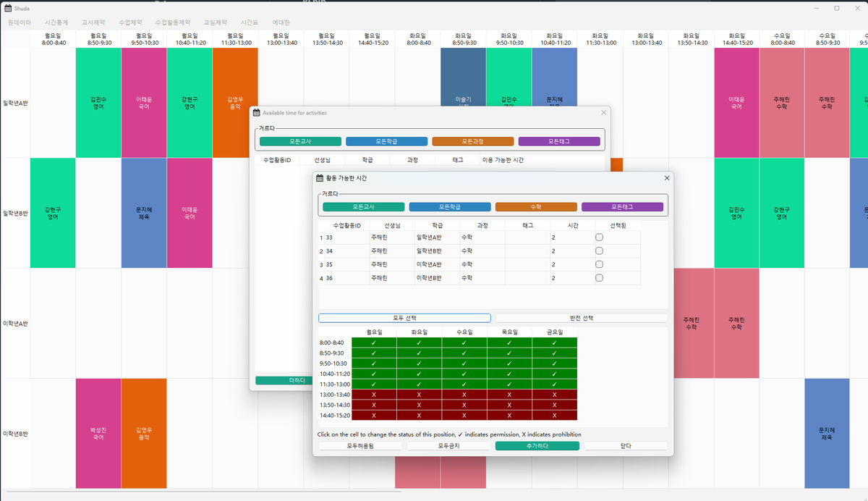Open the orange 수학 course filter

pyautogui.click(x=536, y=207)
